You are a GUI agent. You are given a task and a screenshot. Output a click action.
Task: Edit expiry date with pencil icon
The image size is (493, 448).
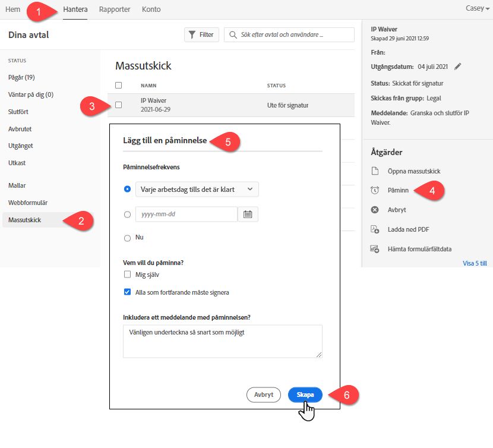click(x=458, y=67)
